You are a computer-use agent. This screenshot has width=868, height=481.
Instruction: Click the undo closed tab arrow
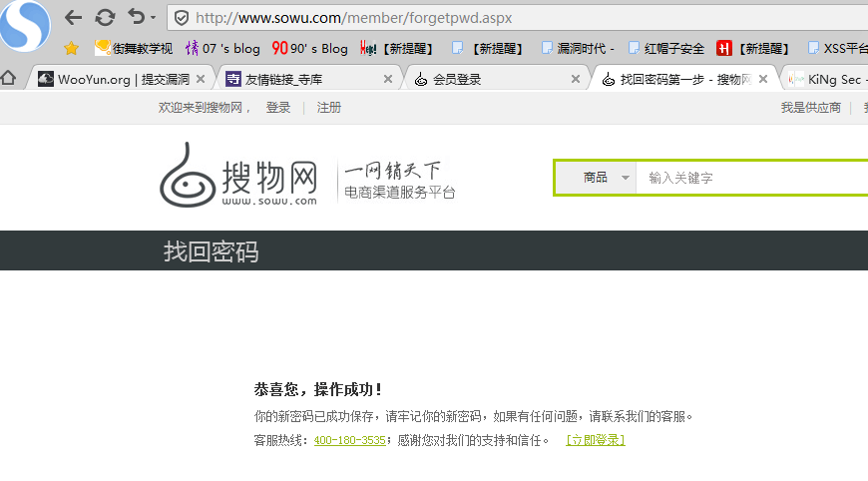[x=136, y=17]
